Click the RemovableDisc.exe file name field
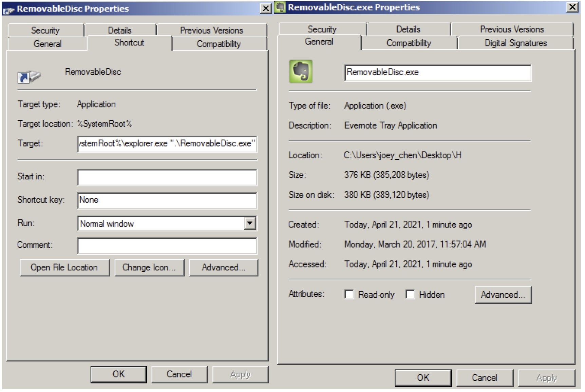 (x=437, y=73)
